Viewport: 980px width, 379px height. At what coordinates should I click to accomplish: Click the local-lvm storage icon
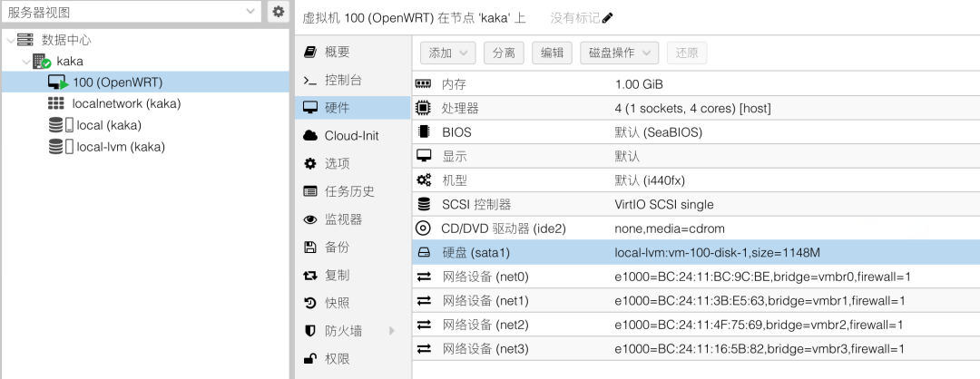(x=61, y=147)
